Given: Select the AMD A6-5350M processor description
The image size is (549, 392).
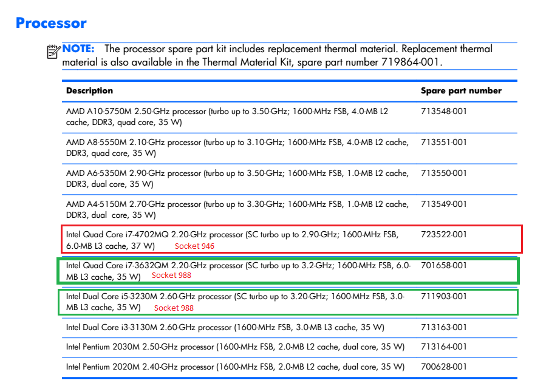Looking at the screenshot, I should [x=237, y=178].
